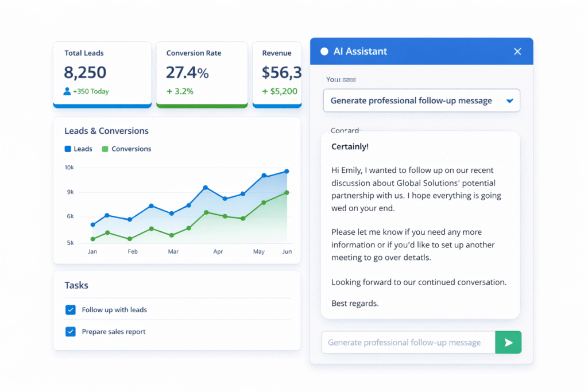Click the Jun data point on Conversions line
588x392 pixels.
point(287,193)
